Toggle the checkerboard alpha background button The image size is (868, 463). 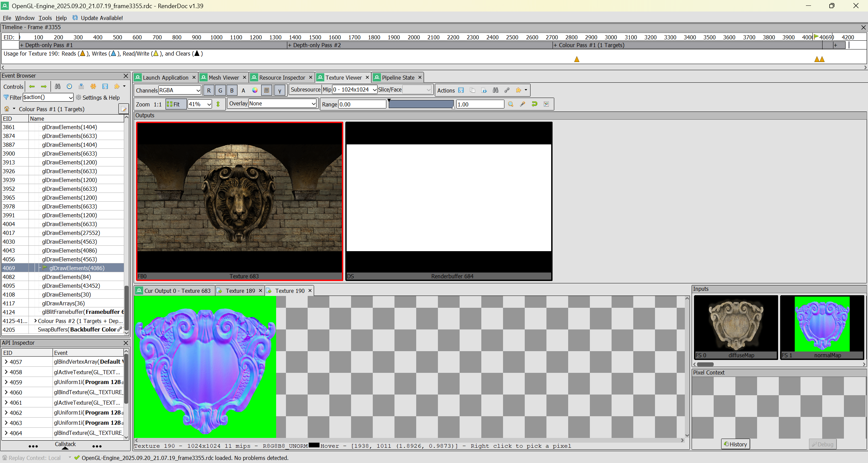[x=267, y=90]
